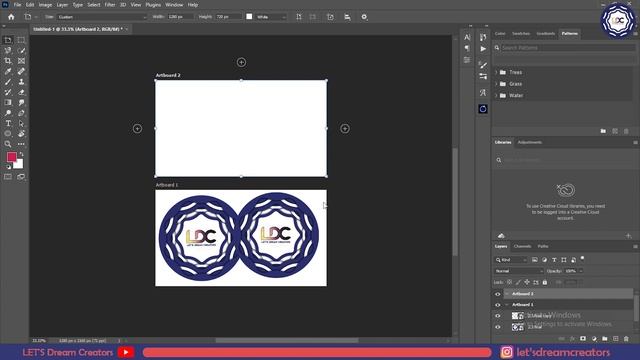Toggle visibility of Artboard 2 layer
Screen dimensions: 640x360
tap(498, 294)
